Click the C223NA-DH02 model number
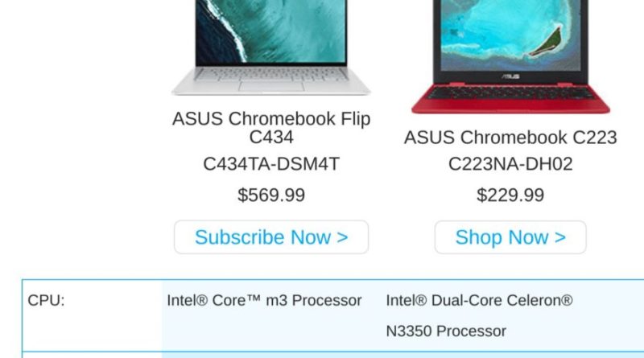The height and width of the screenshot is (358, 644). pos(510,164)
